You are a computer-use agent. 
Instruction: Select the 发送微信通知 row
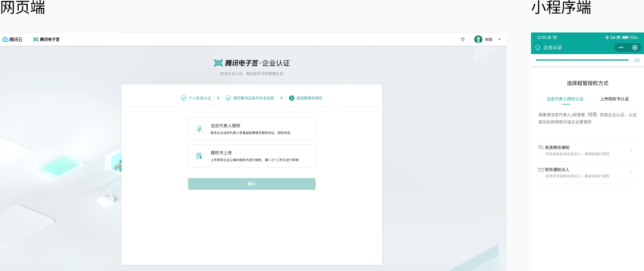coord(587,150)
